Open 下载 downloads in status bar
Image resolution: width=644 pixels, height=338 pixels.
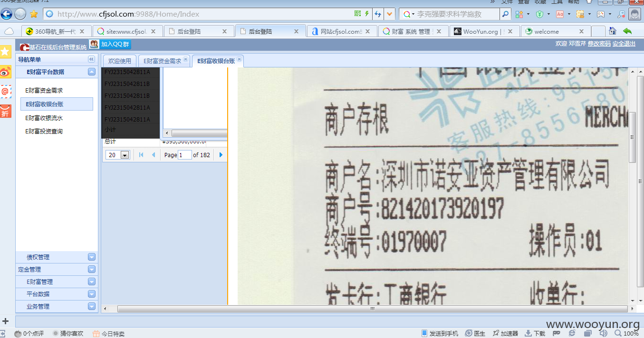535,333
